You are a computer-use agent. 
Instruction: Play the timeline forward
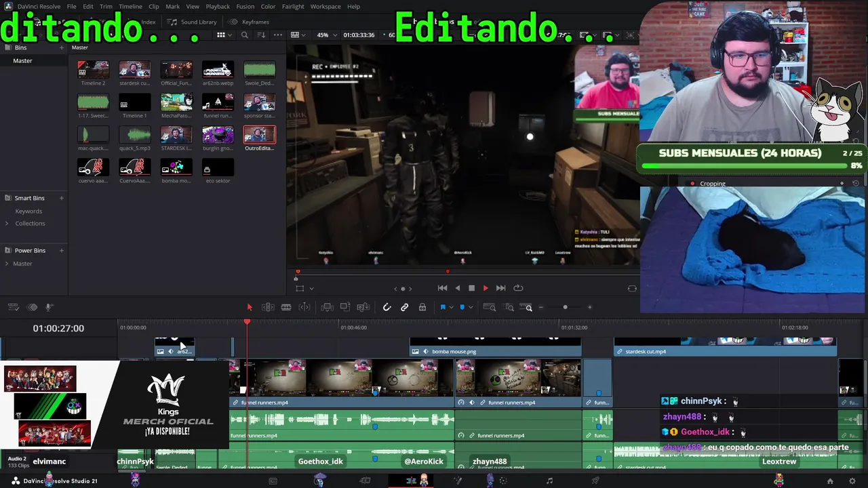tap(486, 288)
